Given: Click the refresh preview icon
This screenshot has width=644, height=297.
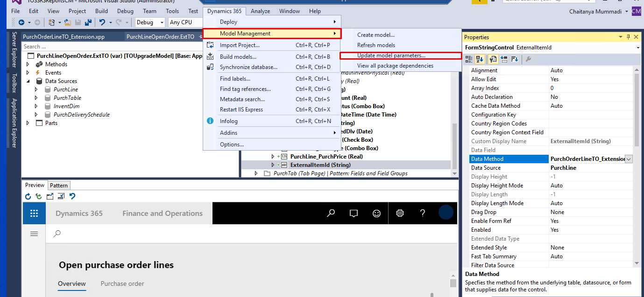Looking at the screenshot, I should pos(28,196).
